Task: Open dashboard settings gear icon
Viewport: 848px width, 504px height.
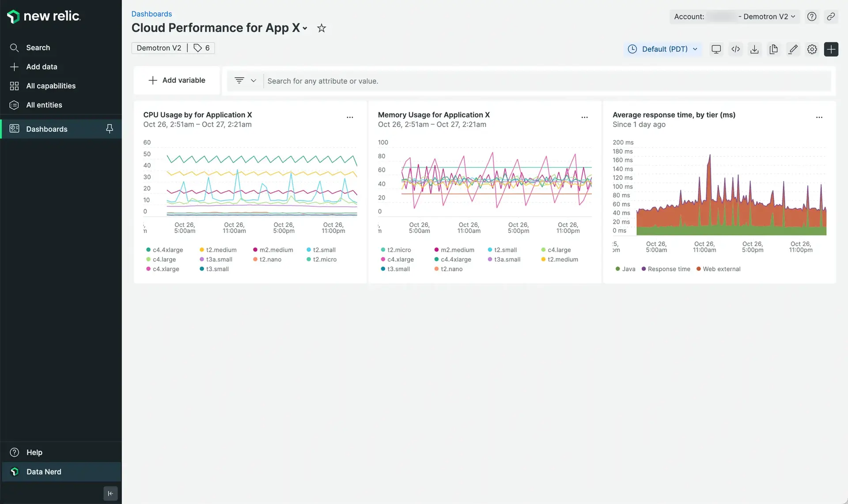Action: click(x=812, y=49)
